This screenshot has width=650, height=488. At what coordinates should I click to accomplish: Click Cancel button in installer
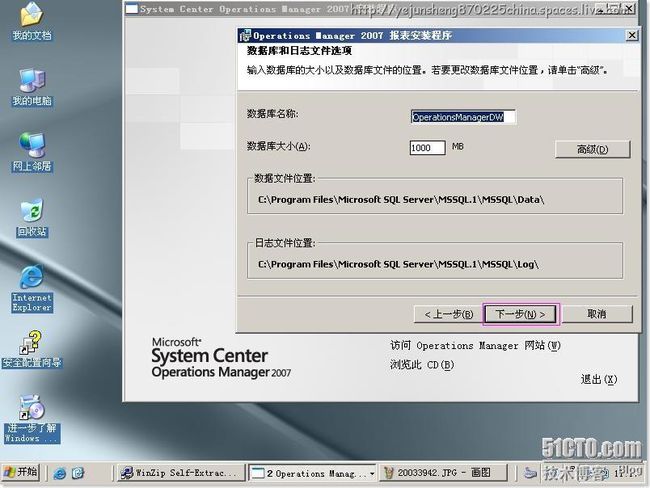coord(597,314)
